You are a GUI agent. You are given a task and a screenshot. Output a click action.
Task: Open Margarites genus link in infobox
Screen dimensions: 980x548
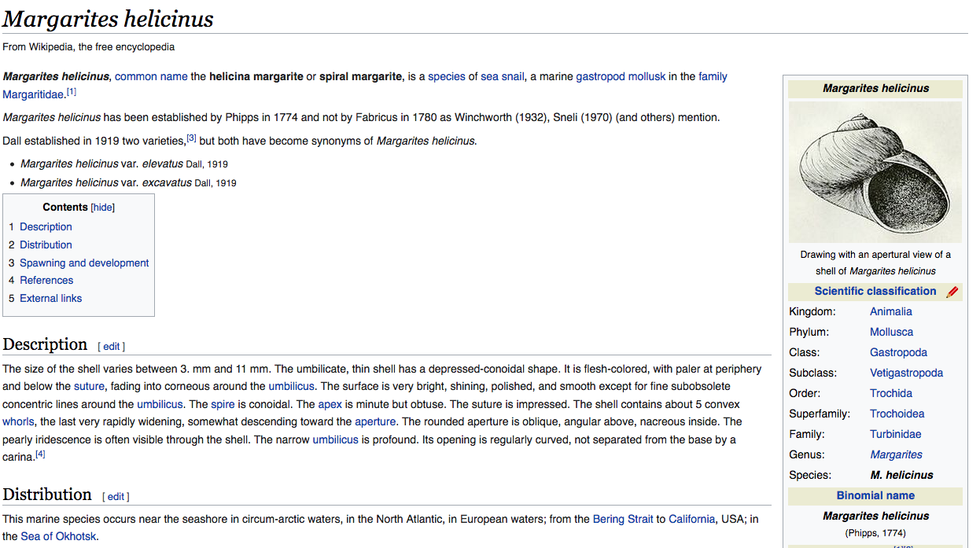[896, 454]
